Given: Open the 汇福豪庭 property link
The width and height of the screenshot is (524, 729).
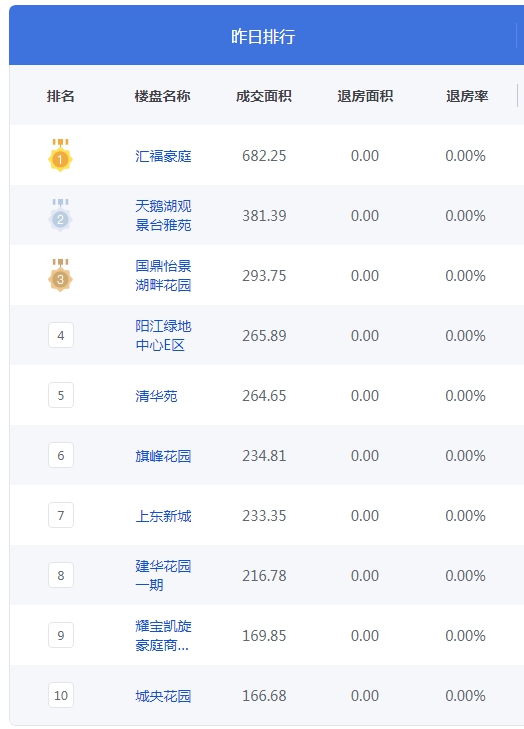Looking at the screenshot, I should pos(163,156).
